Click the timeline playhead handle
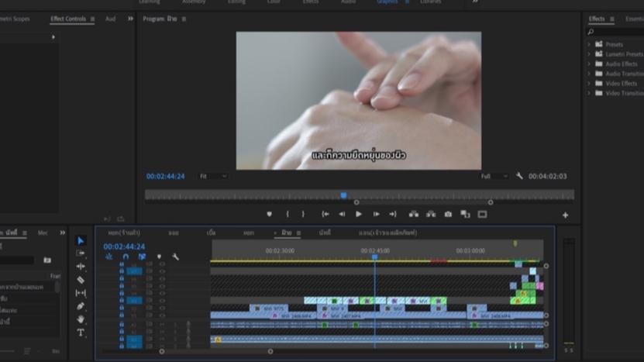Viewport: 644px width, 362px height. [374, 257]
